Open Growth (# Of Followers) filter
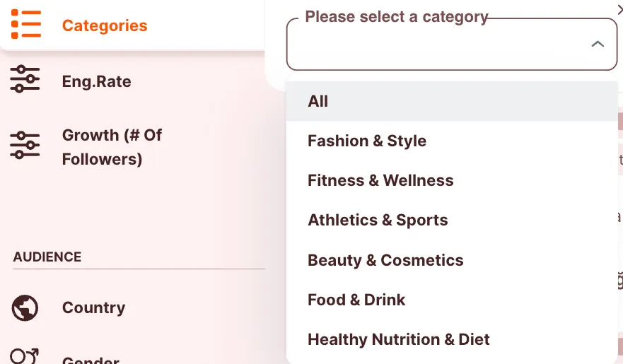 pyautogui.click(x=112, y=147)
